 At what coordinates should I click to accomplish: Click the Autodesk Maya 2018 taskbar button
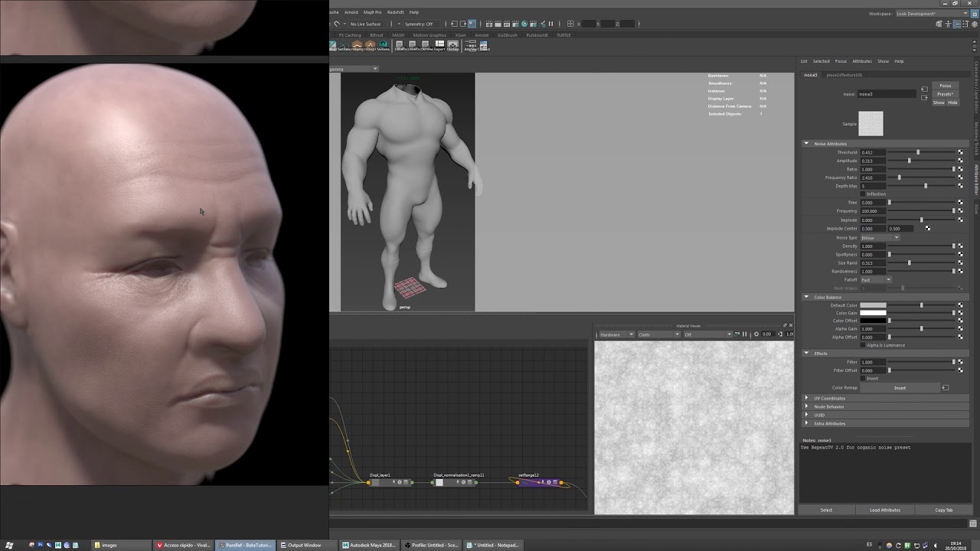(371, 545)
